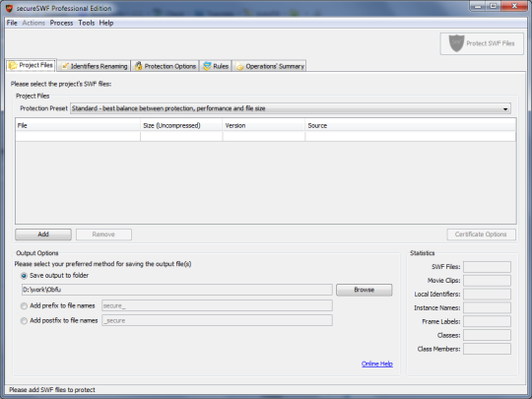Click the Version column header
The image size is (532, 399).
(264, 125)
